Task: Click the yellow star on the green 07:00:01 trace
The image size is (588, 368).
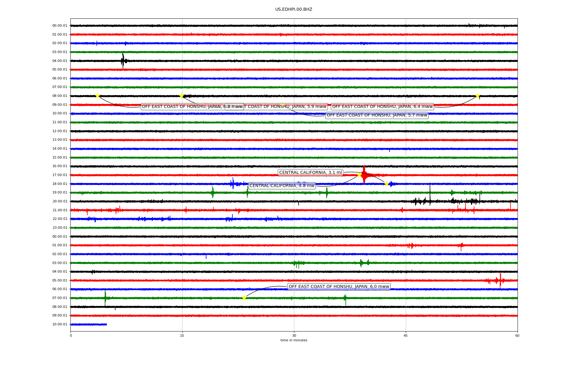Action: [244, 298]
